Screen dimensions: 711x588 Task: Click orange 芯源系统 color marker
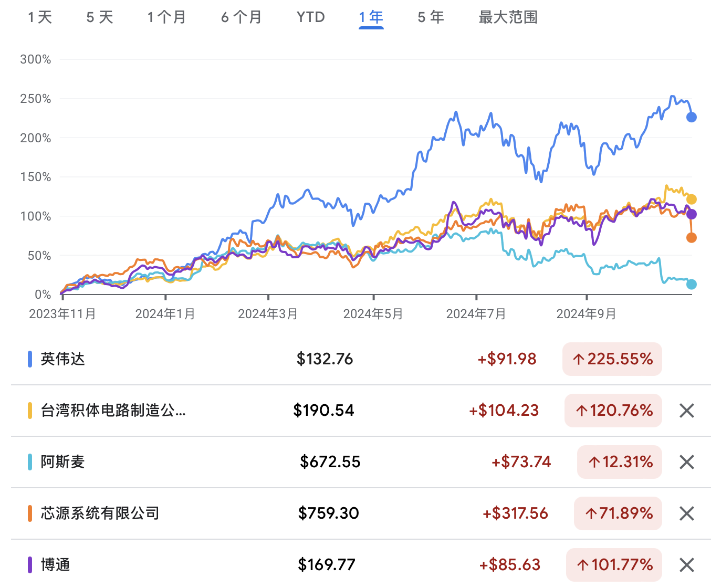pos(30,513)
